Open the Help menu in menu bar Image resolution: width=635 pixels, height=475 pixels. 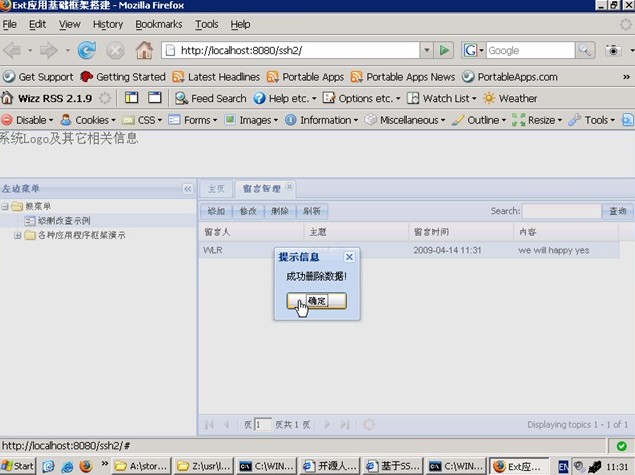(240, 24)
